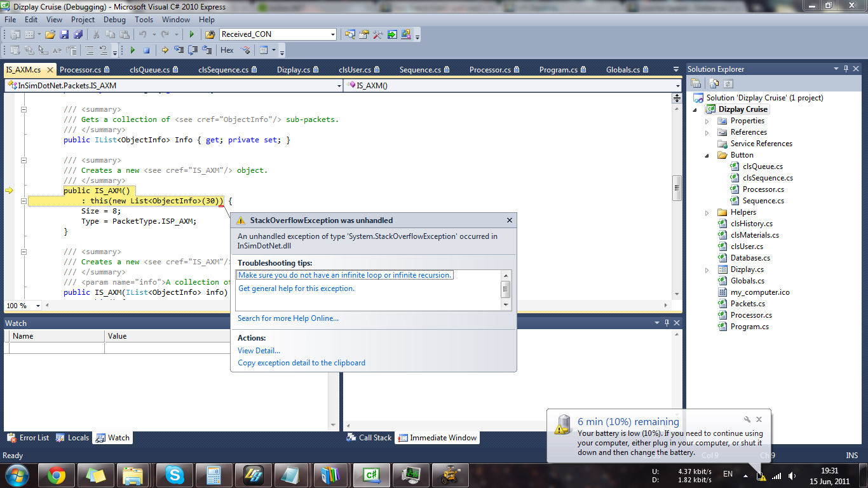Click the Undo toolbar icon
This screenshot has height=488, width=868.
point(143,34)
